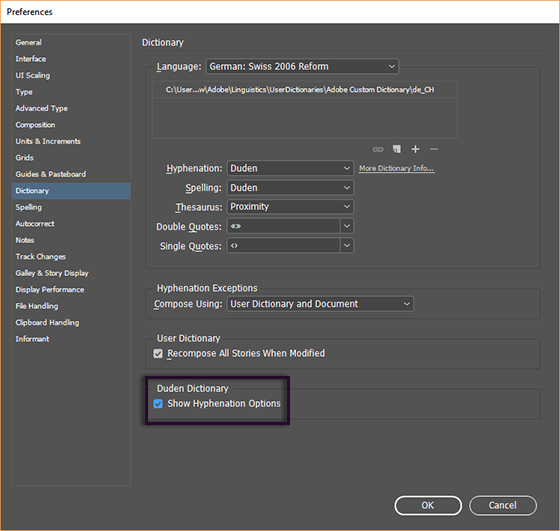
Task: Click the Add User Dictionary plus icon
Action: click(415, 149)
